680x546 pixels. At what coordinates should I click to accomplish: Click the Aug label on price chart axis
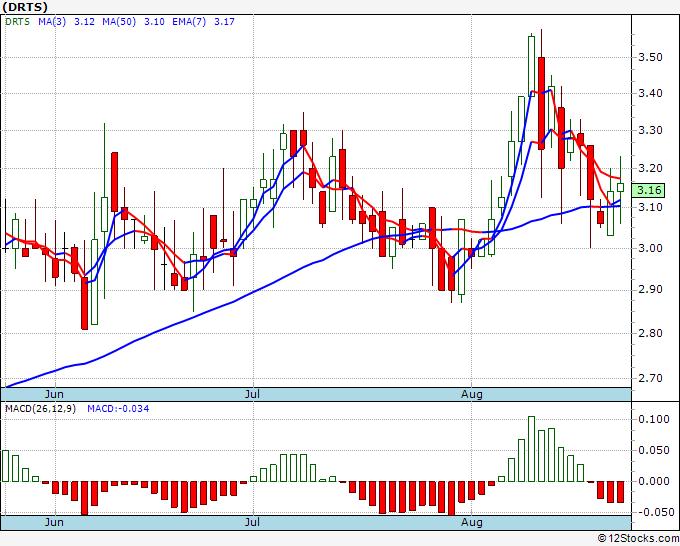(x=471, y=395)
